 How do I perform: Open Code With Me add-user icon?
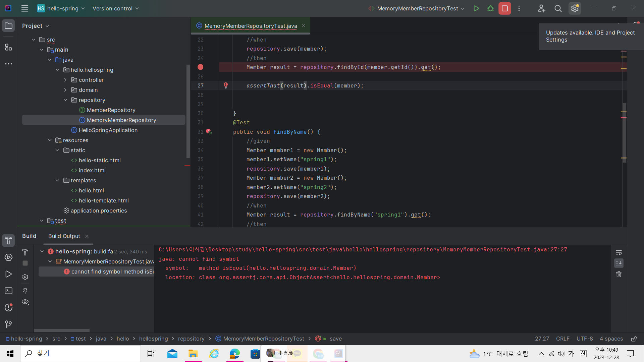tap(541, 8)
